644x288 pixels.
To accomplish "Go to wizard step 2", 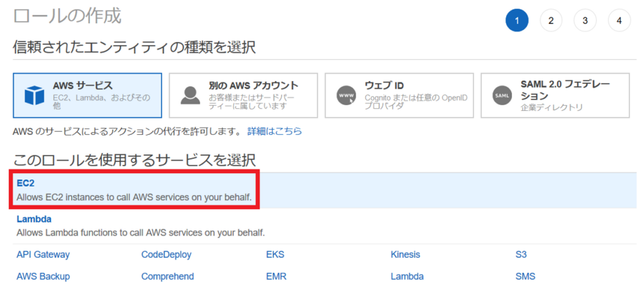I will [551, 21].
